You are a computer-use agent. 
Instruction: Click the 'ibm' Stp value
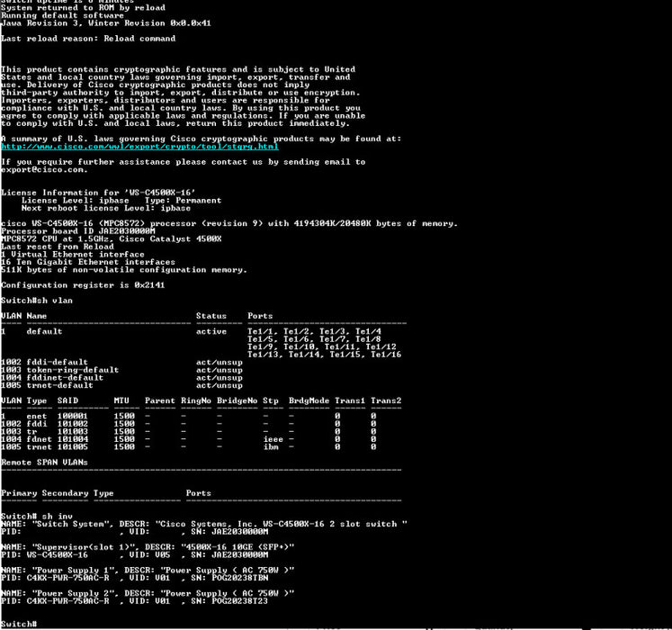(x=271, y=447)
